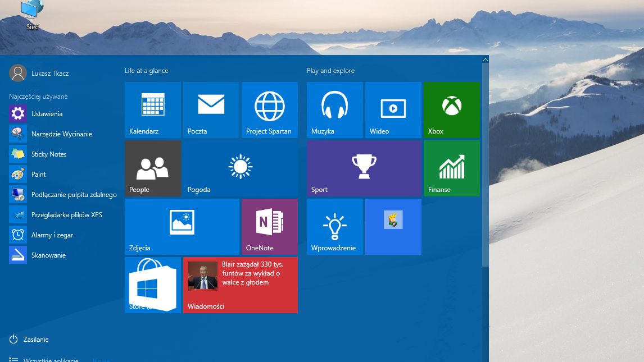Click the Play and explore group header
Viewport: 644px width, 362px height.
coord(330,71)
